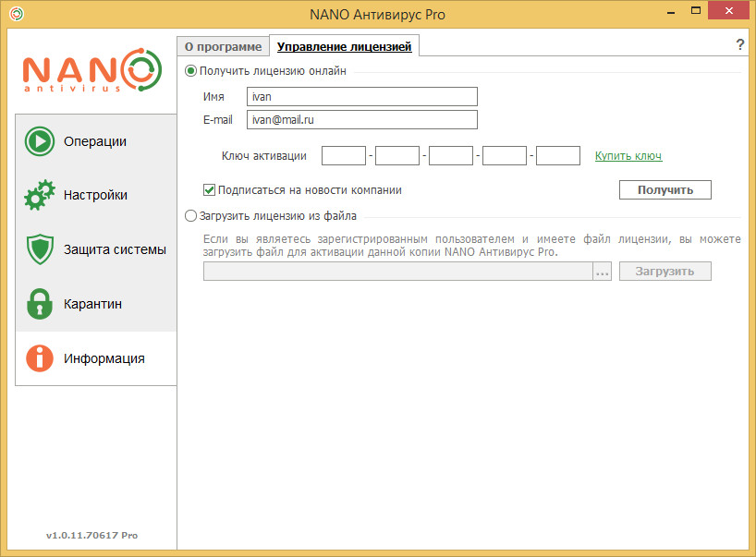Click the Имя input field

[362, 96]
